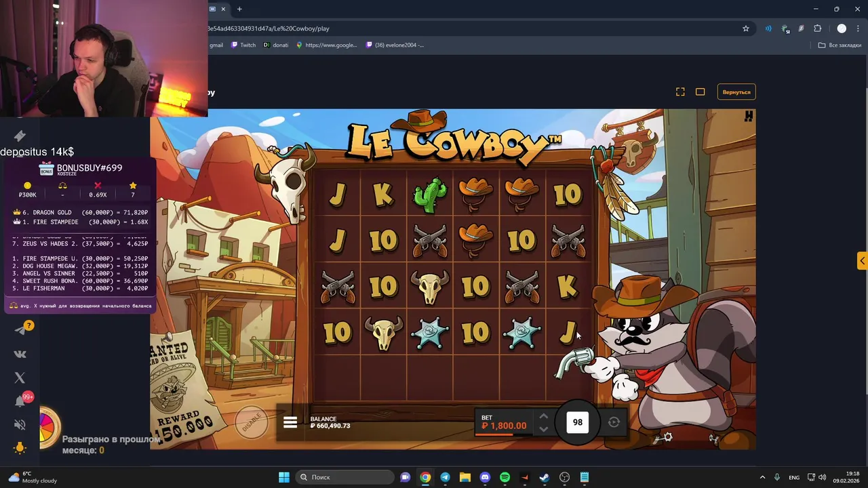Increase the bet amount with up arrow
Image resolution: width=868 pixels, height=488 pixels.
543,416
